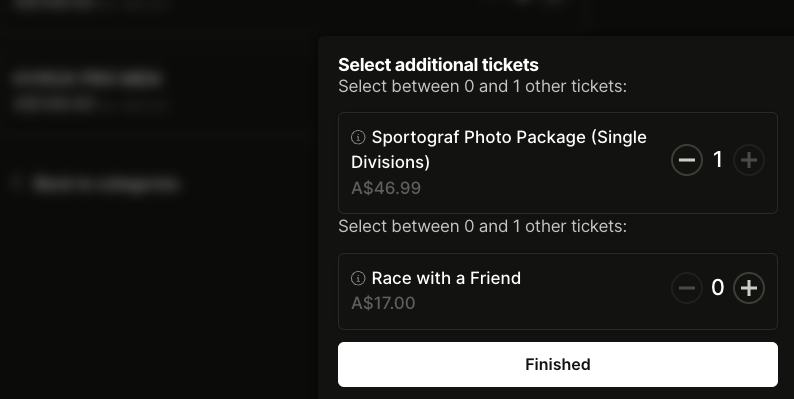Image resolution: width=794 pixels, height=399 pixels.
Task: Select the Race with a Friend quantity 0
Action: pos(718,288)
